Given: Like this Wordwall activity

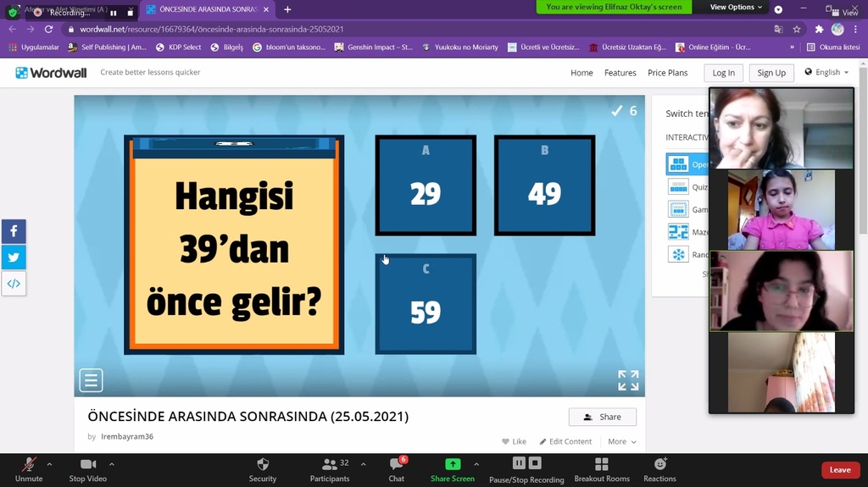Looking at the screenshot, I should (514, 441).
